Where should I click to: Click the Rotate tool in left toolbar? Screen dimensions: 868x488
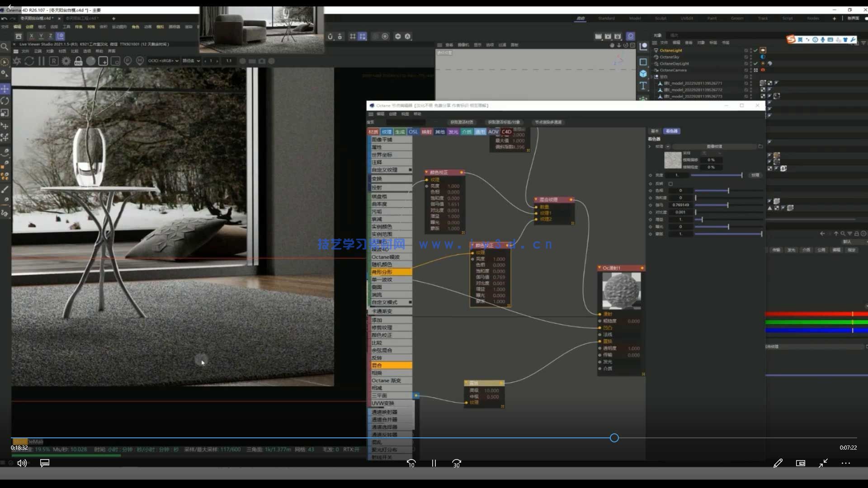tap(5, 101)
